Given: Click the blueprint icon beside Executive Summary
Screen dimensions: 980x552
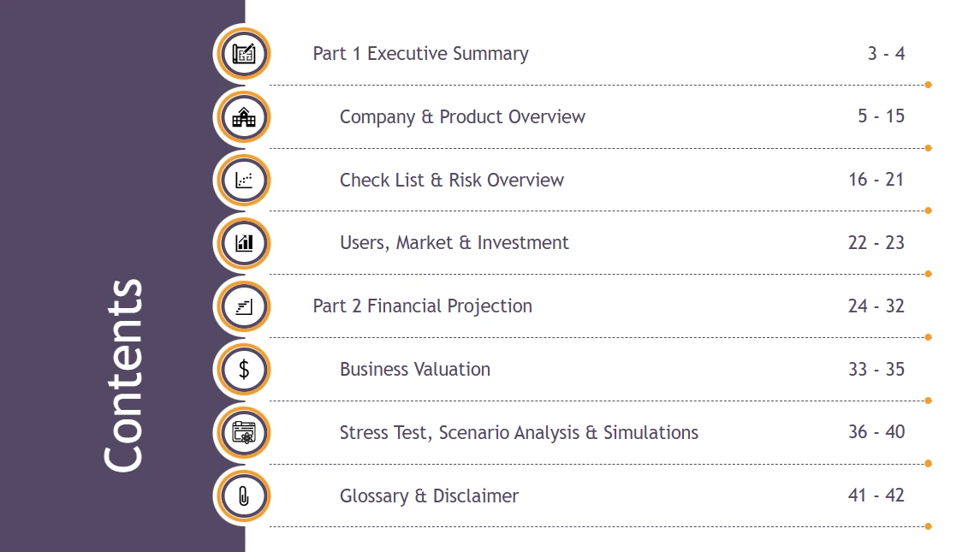Looking at the screenshot, I should click(x=244, y=54).
